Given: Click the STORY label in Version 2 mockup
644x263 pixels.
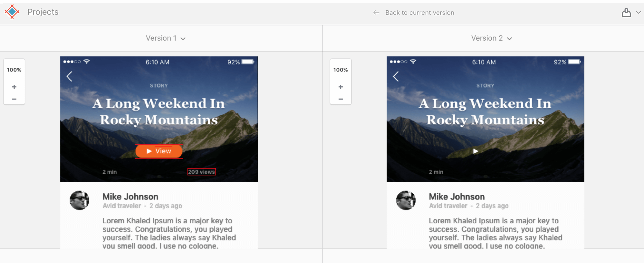Looking at the screenshot, I should click(485, 86).
